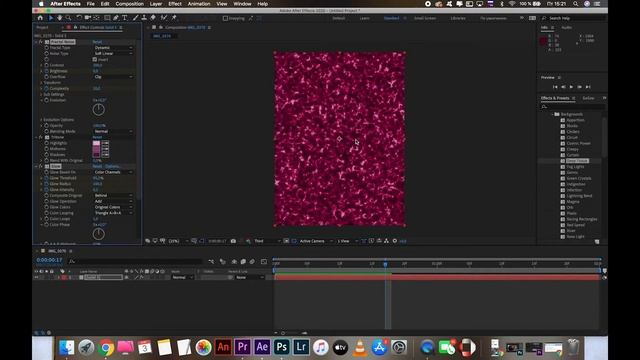This screenshot has height=360, width=640.
Task: Toggle the Fractal Noise fx switch
Action: (41, 42)
